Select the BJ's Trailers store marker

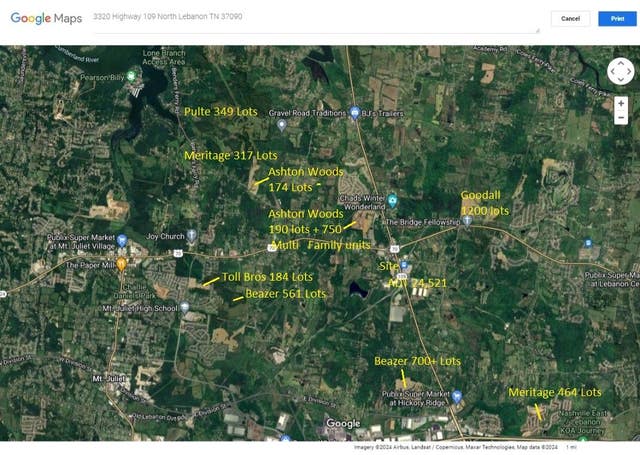pyautogui.click(x=355, y=113)
